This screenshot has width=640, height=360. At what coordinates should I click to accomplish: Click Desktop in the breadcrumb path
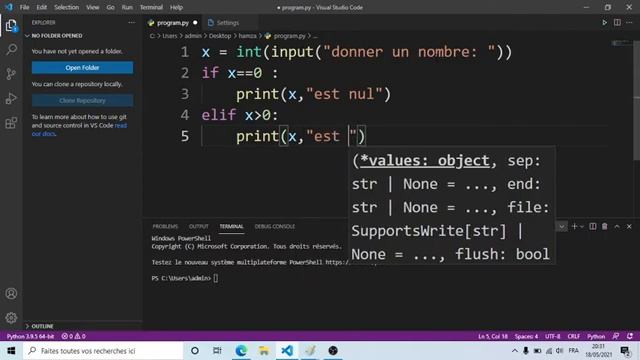tap(220, 36)
